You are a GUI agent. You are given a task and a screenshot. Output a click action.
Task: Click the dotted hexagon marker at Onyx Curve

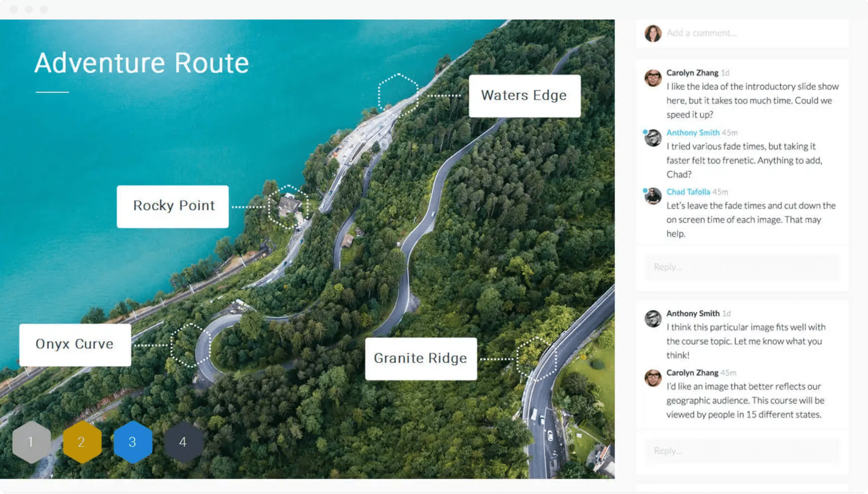(x=191, y=345)
